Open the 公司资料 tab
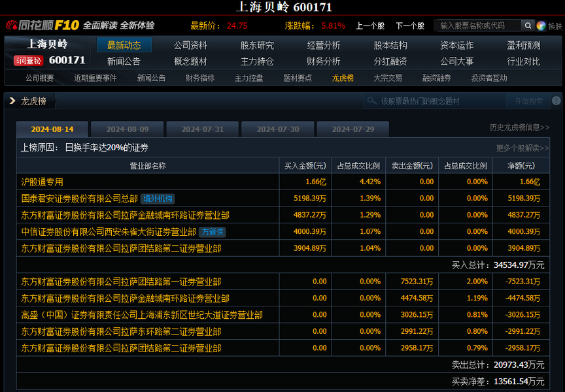565x392 pixels. [190, 45]
